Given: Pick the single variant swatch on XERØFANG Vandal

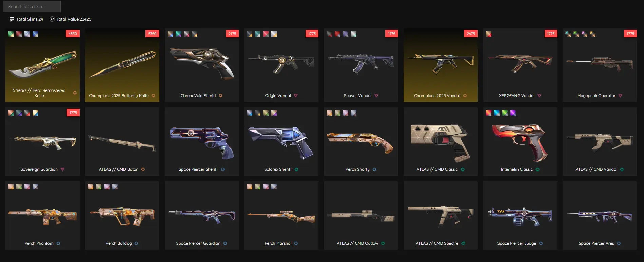Looking at the screenshot, I should click(489, 34).
